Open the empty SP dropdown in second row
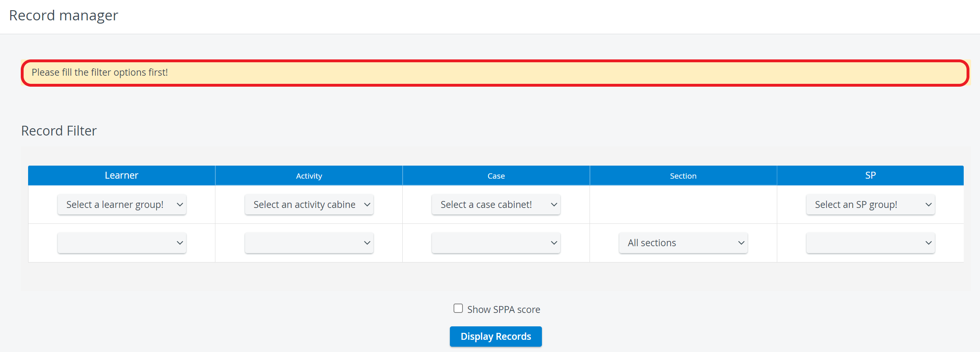Viewport: 980px width, 352px height. coord(870,243)
